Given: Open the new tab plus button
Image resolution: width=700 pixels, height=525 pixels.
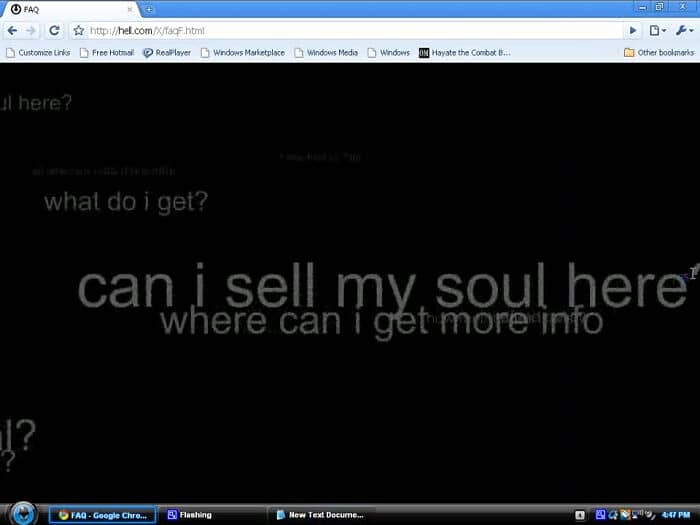Looking at the screenshot, I should click(149, 9).
